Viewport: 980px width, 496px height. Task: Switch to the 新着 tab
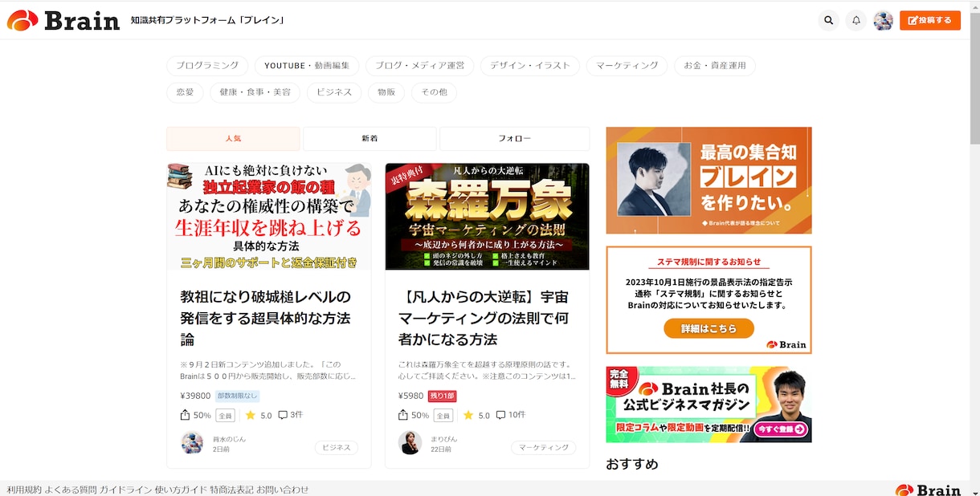[370, 138]
